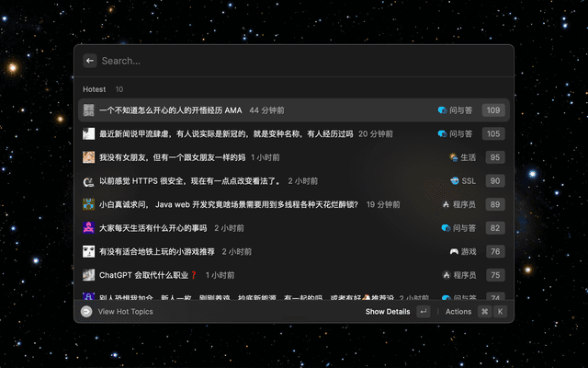Click the 109 reply count badge

pyautogui.click(x=493, y=110)
